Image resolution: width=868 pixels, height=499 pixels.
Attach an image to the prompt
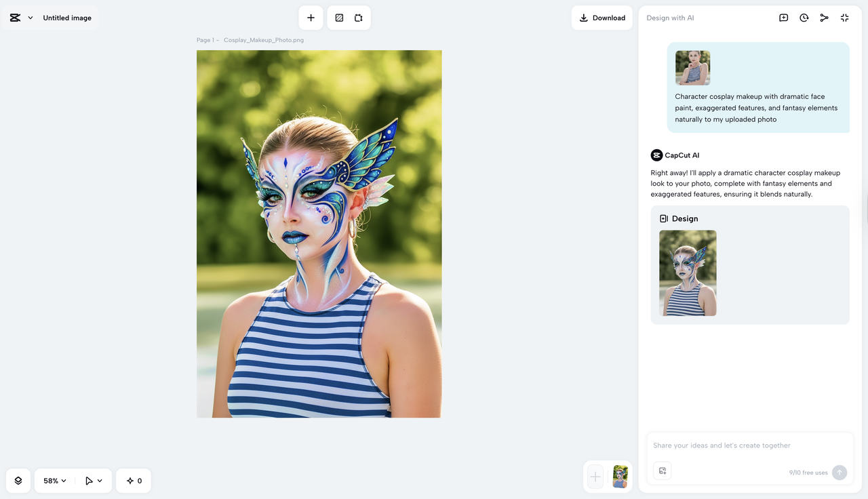pos(663,471)
